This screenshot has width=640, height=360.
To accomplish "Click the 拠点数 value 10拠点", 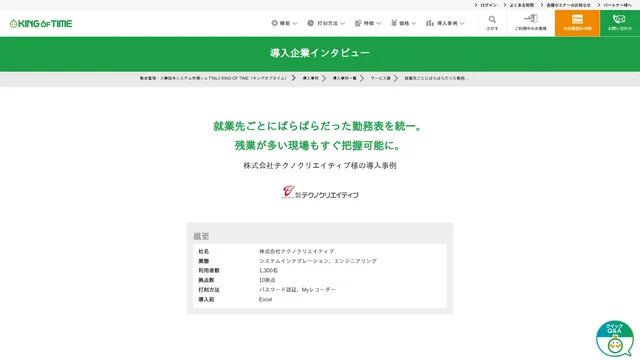I will (x=267, y=280).
